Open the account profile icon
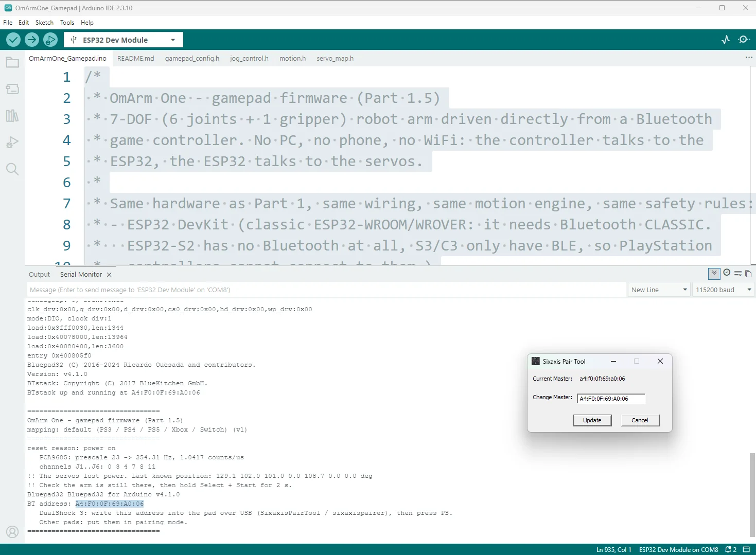The width and height of the screenshot is (756, 555). tap(12, 532)
